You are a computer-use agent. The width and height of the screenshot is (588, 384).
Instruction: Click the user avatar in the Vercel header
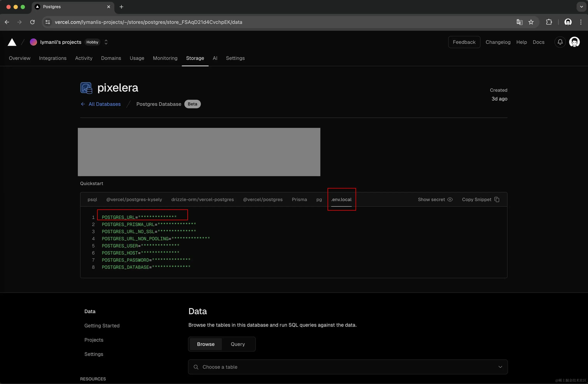point(574,42)
